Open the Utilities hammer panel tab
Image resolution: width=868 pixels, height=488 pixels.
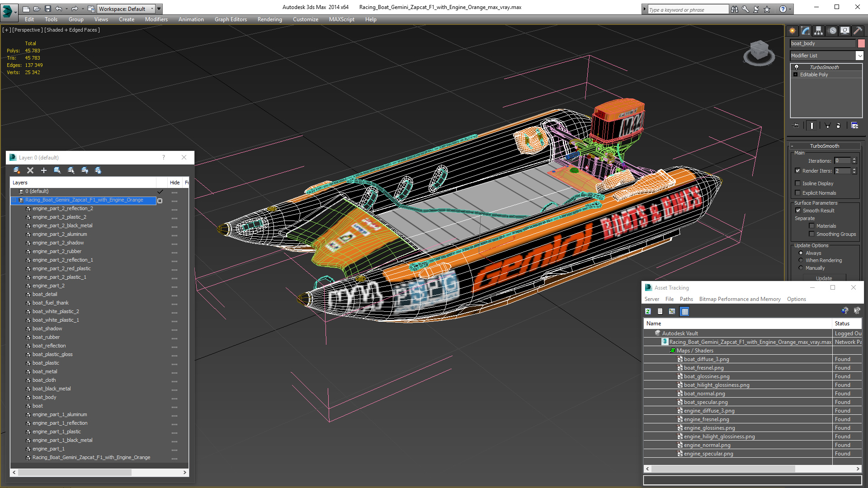pyautogui.click(x=857, y=31)
